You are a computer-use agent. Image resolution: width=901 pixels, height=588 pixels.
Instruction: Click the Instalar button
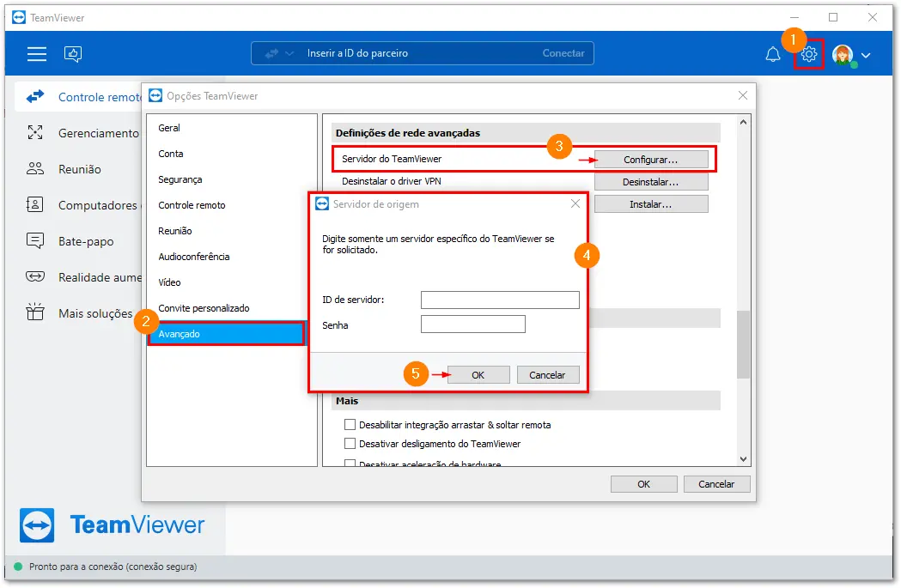[x=651, y=204]
